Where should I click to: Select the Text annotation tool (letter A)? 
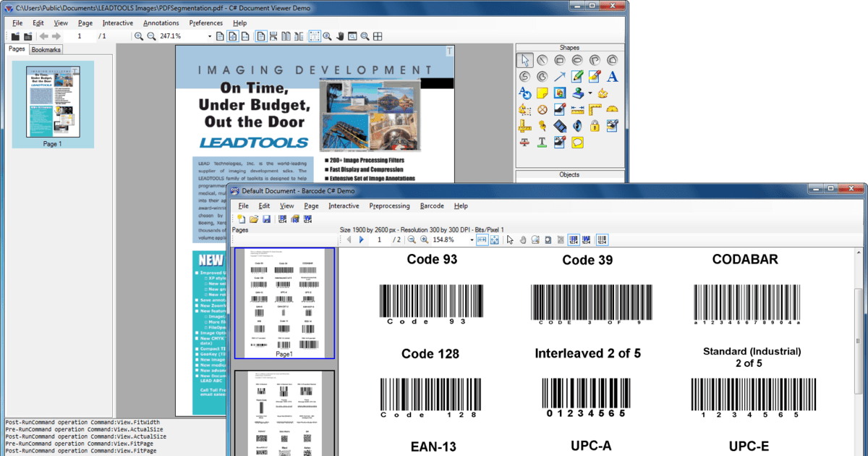tap(612, 76)
